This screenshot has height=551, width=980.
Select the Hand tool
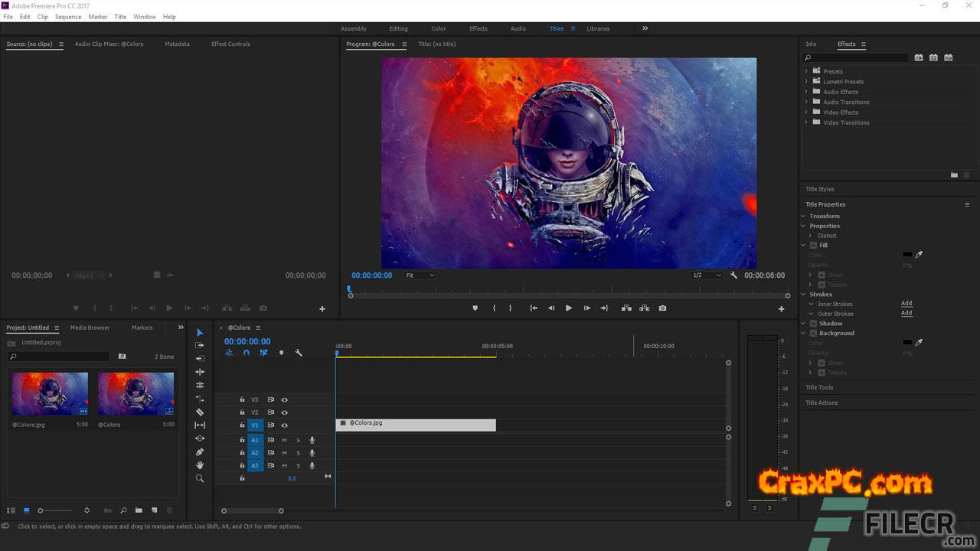[x=200, y=465]
